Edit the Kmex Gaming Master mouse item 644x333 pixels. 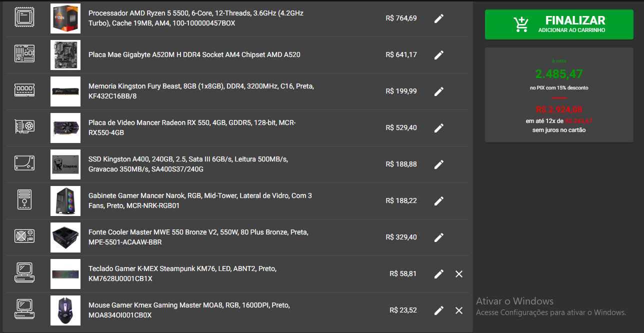(x=439, y=310)
